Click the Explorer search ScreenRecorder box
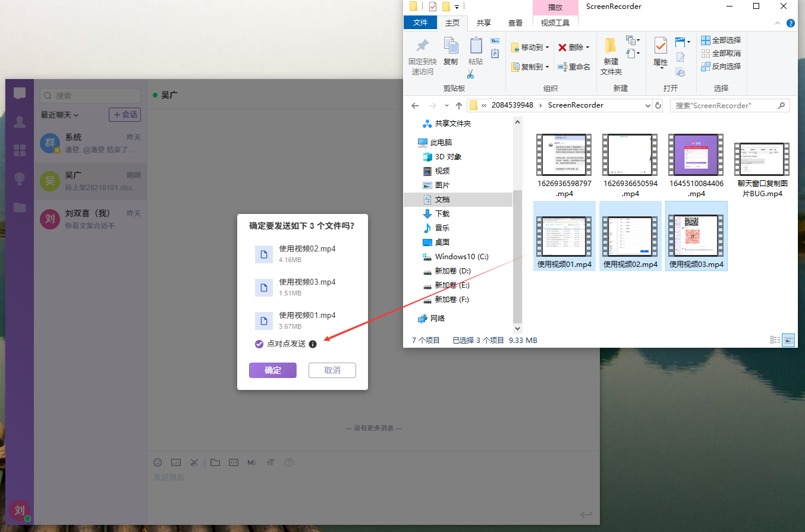The image size is (805, 532). click(729, 105)
